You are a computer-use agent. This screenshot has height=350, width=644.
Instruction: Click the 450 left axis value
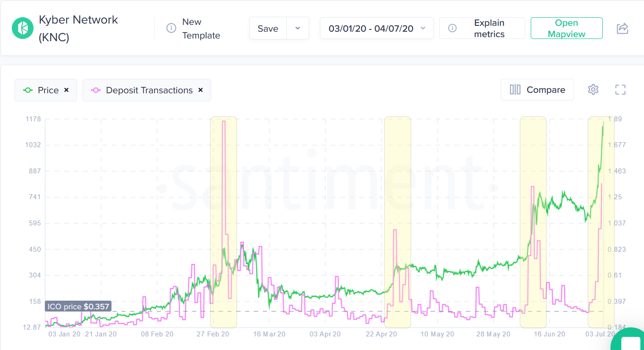point(35,249)
